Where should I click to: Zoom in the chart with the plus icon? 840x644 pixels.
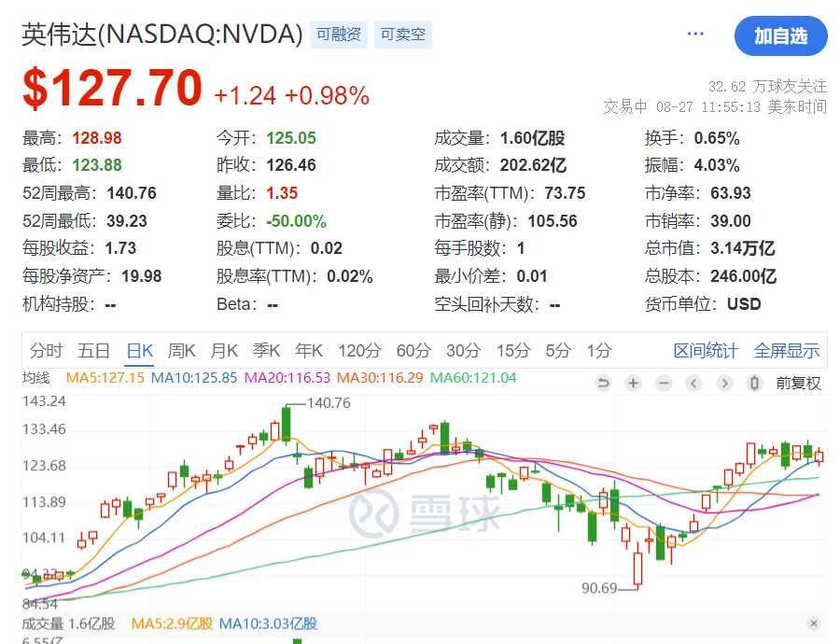click(x=633, y=383)
